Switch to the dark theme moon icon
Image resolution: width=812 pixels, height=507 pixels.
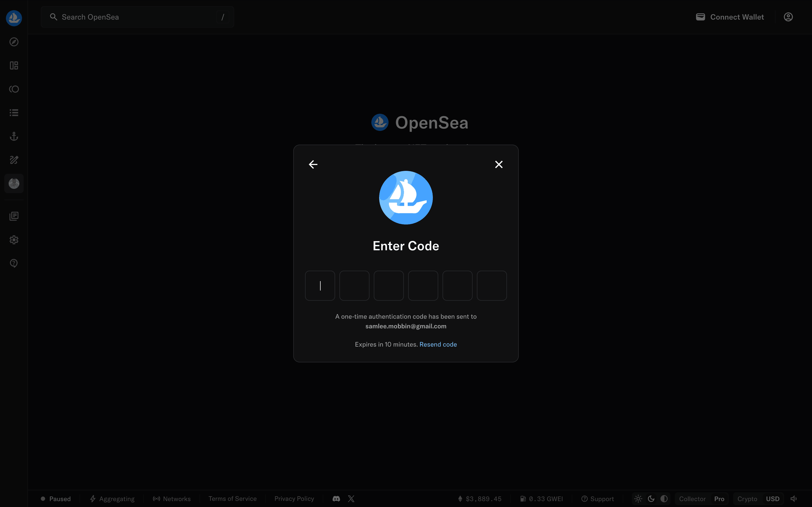pos(651,499)
